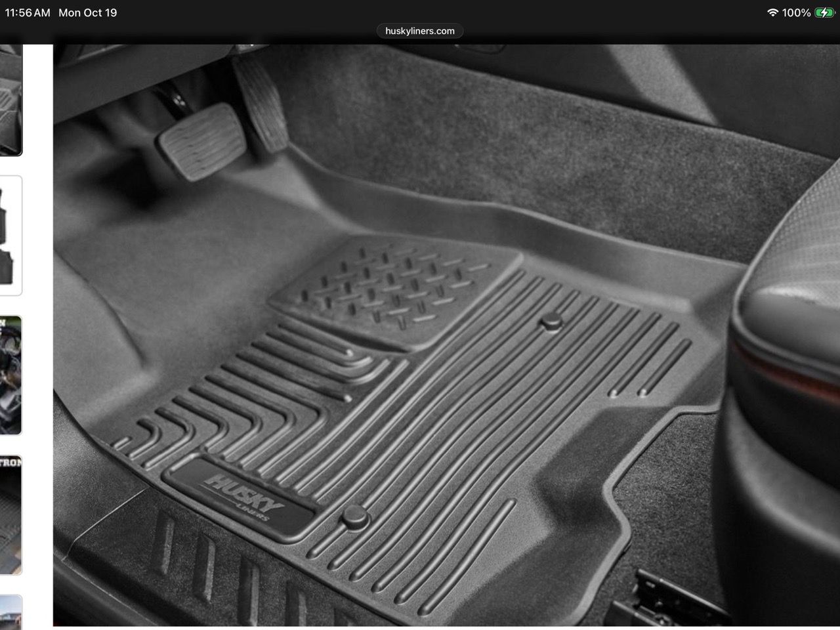
Task: Tap the "11:56 AM" clock
Action: [28, 12]
